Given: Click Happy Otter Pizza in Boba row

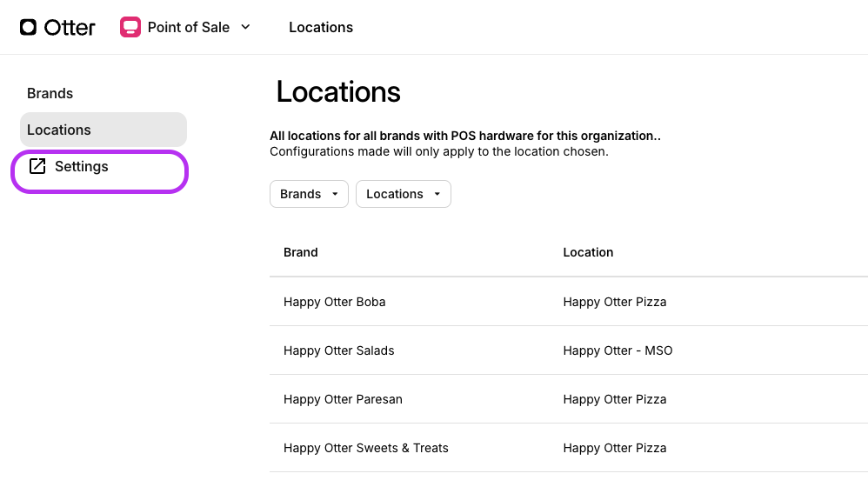Looking at the screenshot, I should point(614,302).
